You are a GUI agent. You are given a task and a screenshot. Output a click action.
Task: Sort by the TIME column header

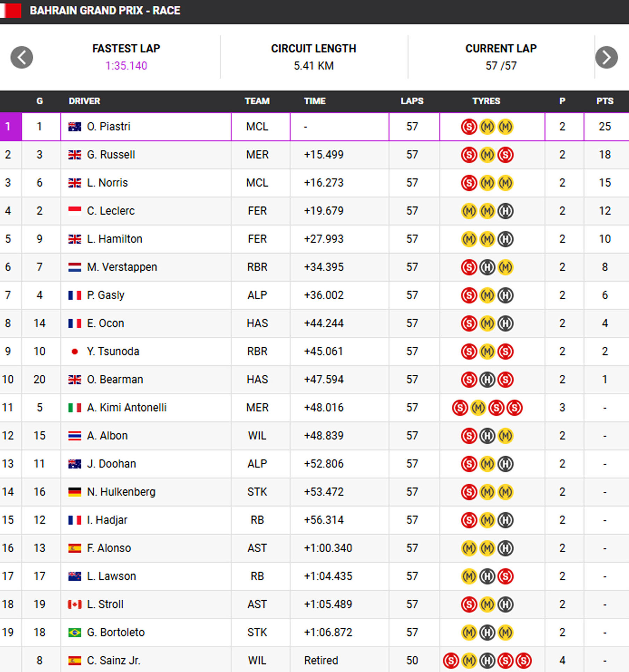point(314,101)
